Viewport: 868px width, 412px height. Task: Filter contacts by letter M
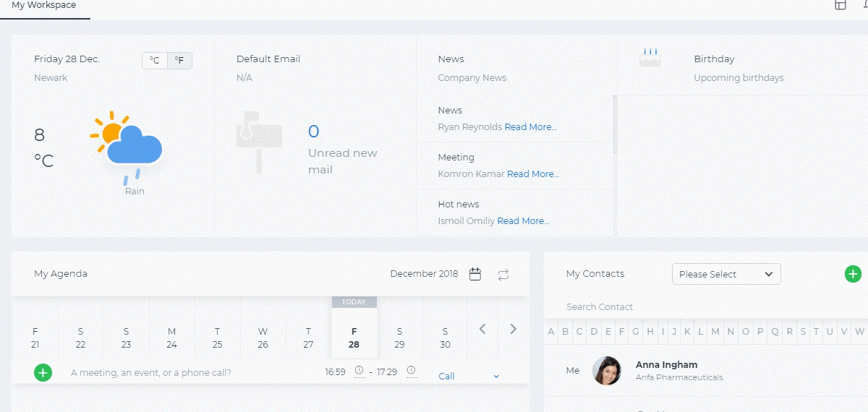(715, 332)
